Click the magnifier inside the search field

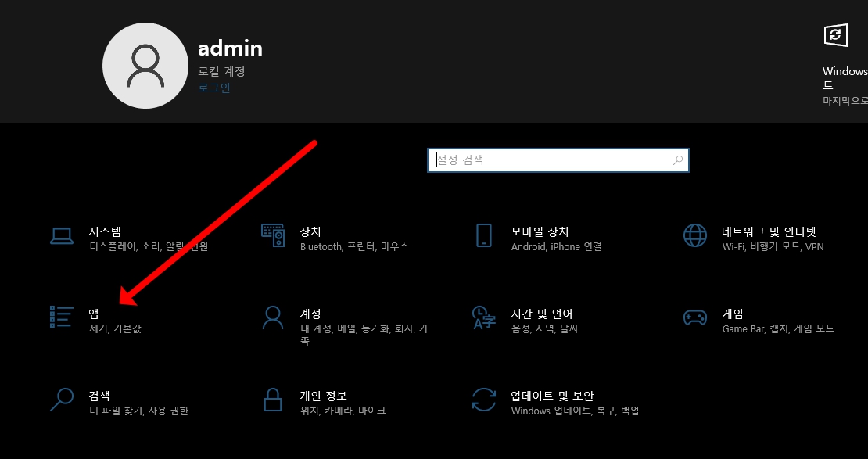(x=677, y=160)
